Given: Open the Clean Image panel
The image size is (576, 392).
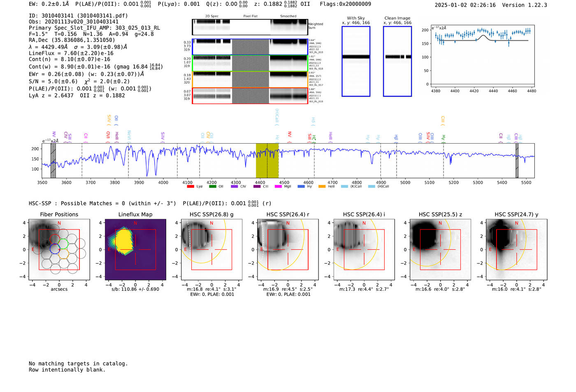Looking at the screenshot, I should (397, 61).
